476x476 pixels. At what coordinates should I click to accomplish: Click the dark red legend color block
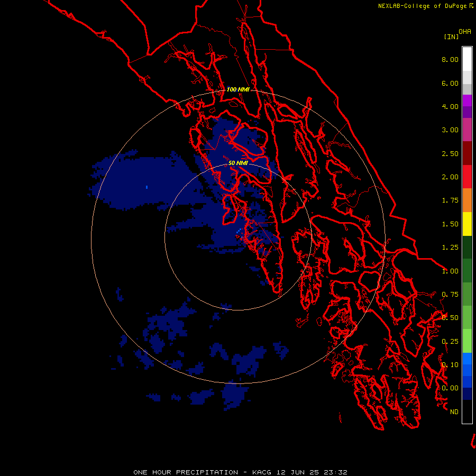point(467,153)
